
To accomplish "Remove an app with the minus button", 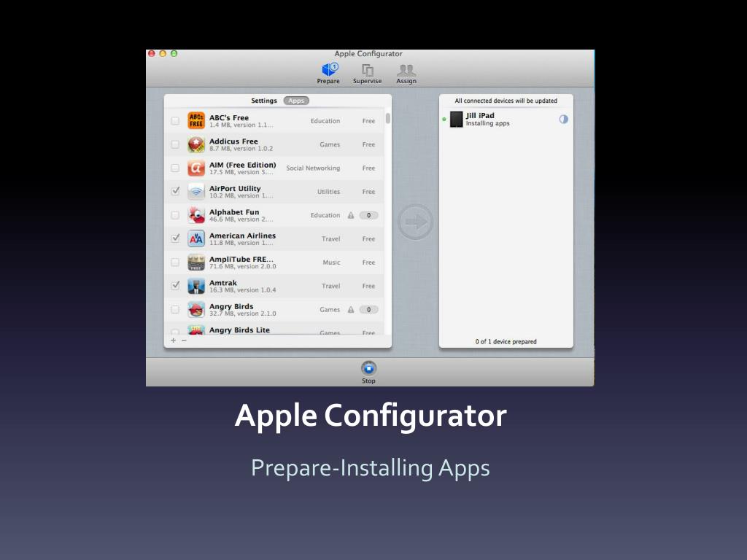I will point(184,341).
